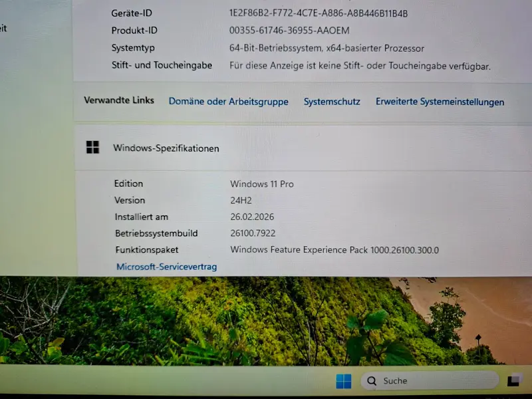The height and width of the screenshot is (399, 532).
Task: Click the Suche taskbar search box
Action: coord(430,380)
